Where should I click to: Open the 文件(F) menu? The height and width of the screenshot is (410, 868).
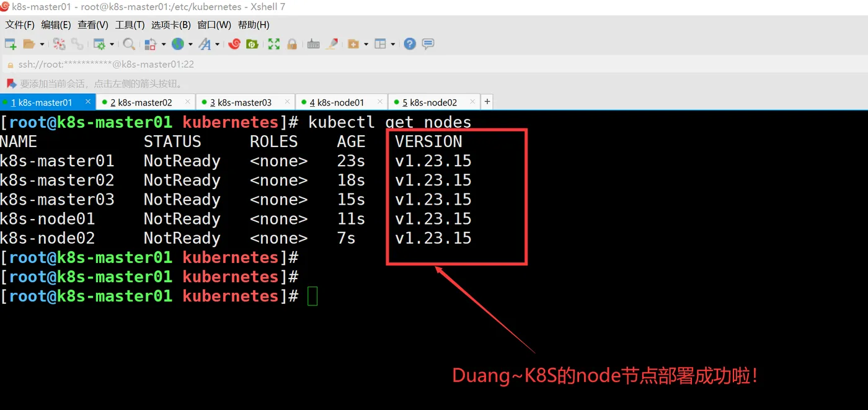(20, 25)
